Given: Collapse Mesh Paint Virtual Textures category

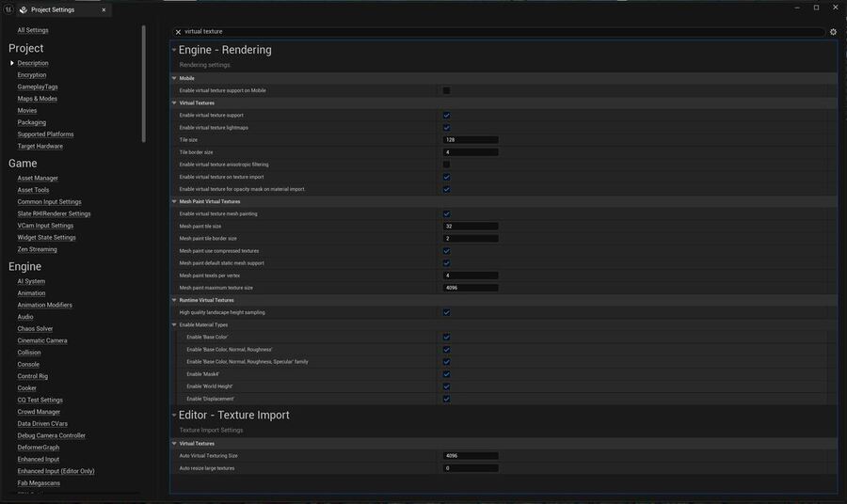Looking at the screenshot, I should 174,202.
